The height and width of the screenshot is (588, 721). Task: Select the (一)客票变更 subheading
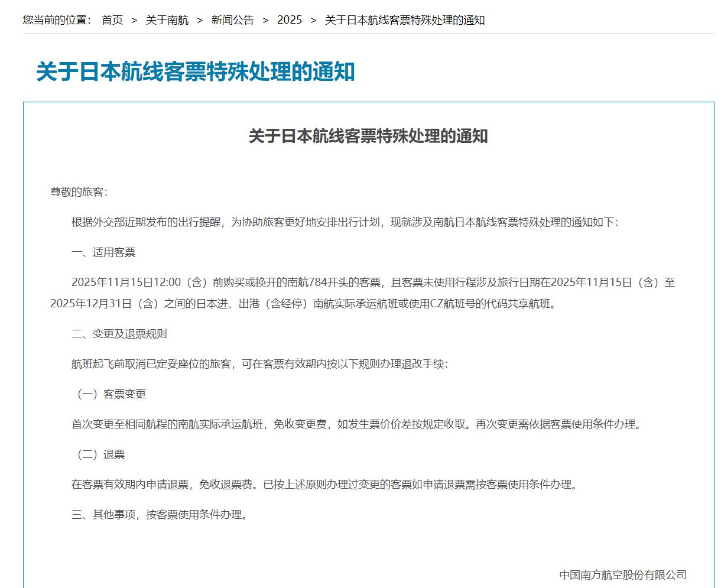[109, 394]
